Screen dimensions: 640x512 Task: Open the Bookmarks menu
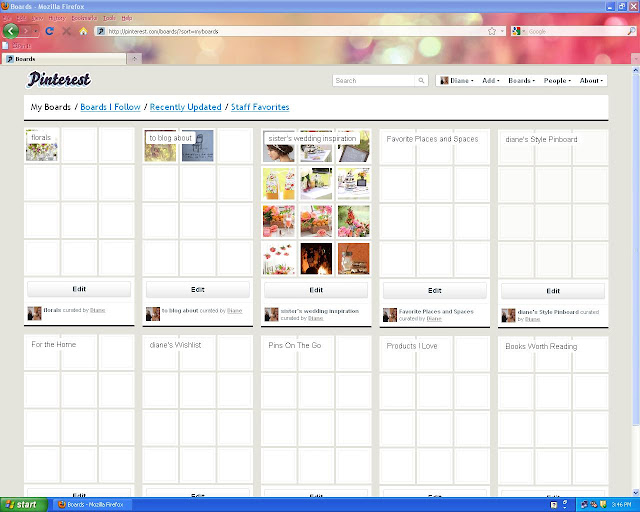point(84,18)
